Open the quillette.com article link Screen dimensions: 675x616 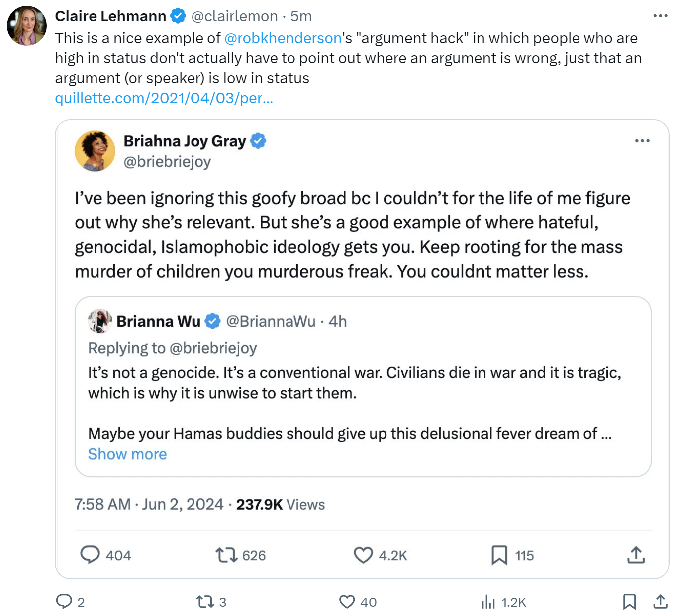point(164,98)
